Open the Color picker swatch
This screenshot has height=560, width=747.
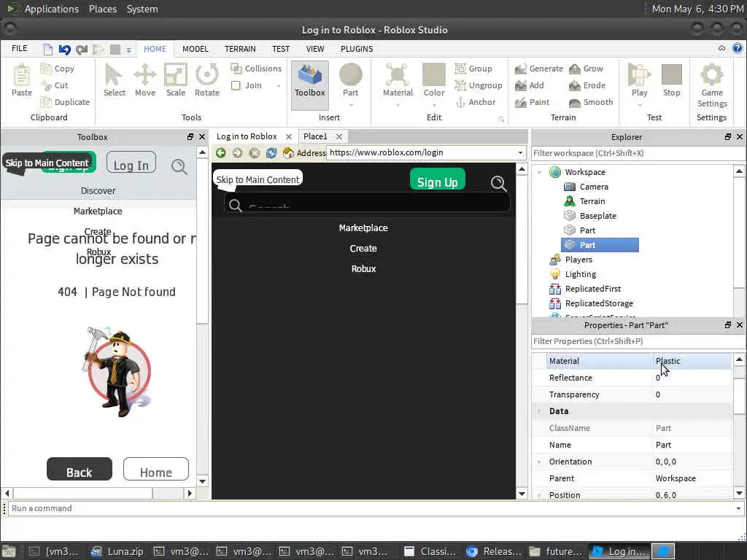pos(433,75)
